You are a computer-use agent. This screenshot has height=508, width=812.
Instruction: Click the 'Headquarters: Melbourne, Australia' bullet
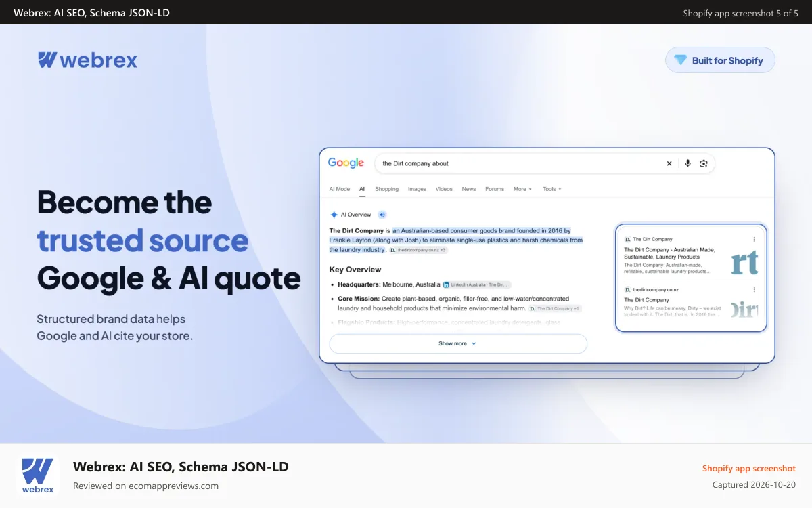(389, 284)
